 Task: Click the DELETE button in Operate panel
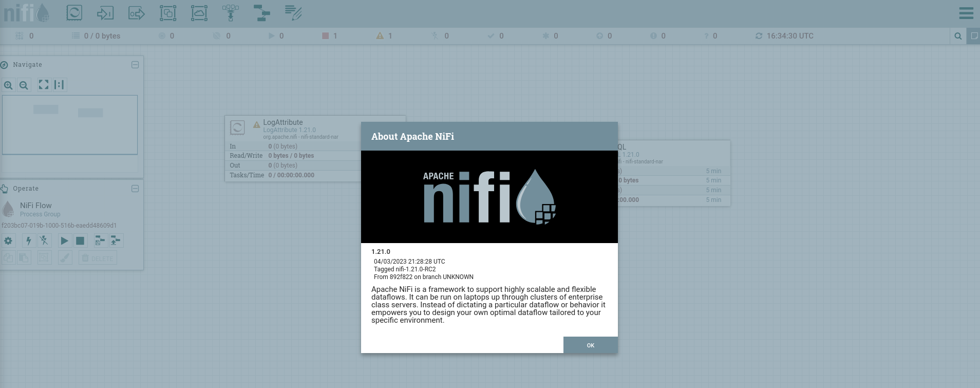(98, 257)
